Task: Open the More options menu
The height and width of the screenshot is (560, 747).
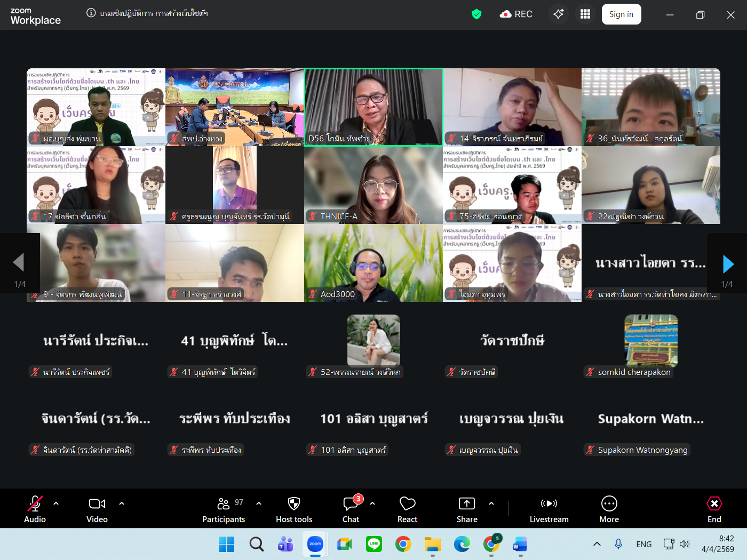Action: click(x=609, y=509)
